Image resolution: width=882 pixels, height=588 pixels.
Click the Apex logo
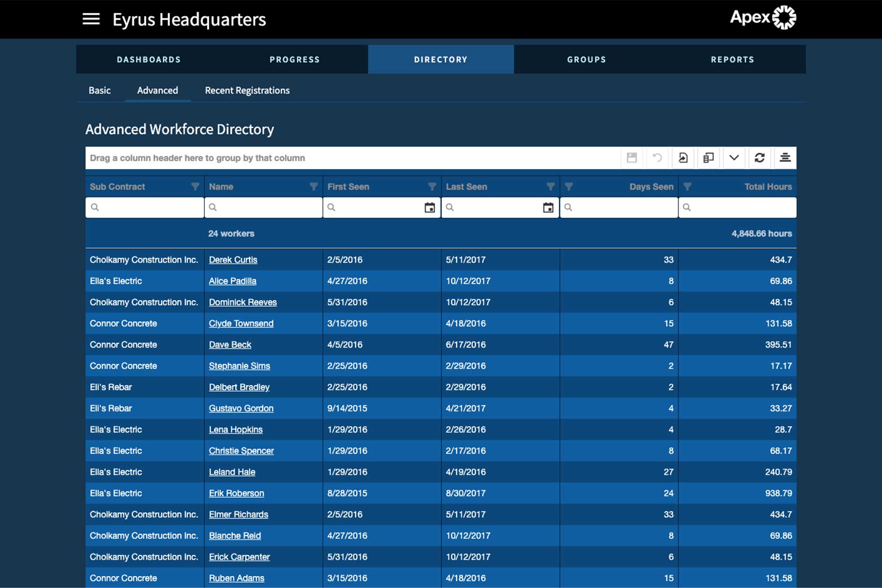click(763, 18)
